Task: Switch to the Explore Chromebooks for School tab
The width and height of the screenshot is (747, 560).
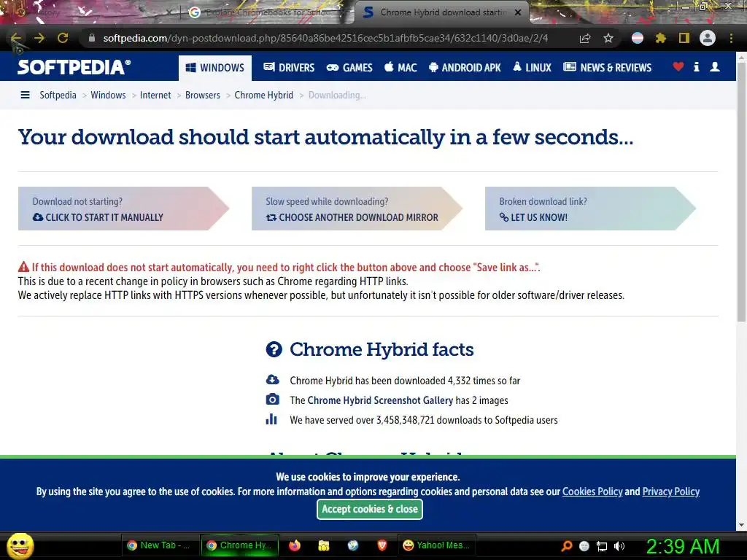Action: point(267,12)
